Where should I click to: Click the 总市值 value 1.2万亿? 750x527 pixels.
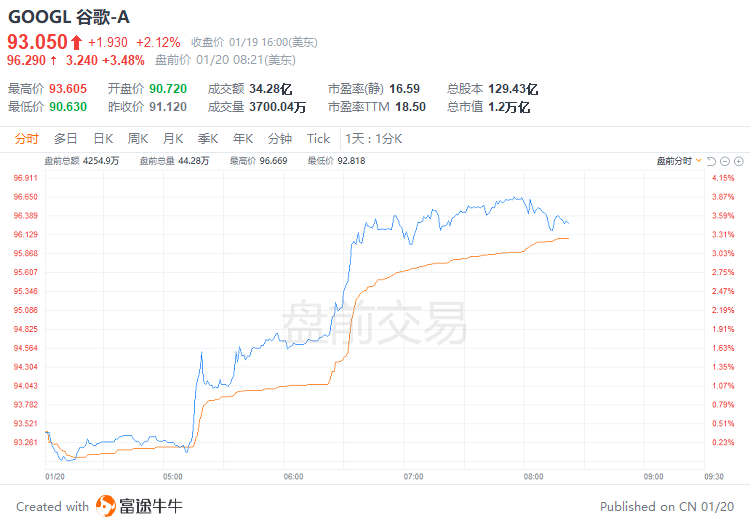coord(509,107)
